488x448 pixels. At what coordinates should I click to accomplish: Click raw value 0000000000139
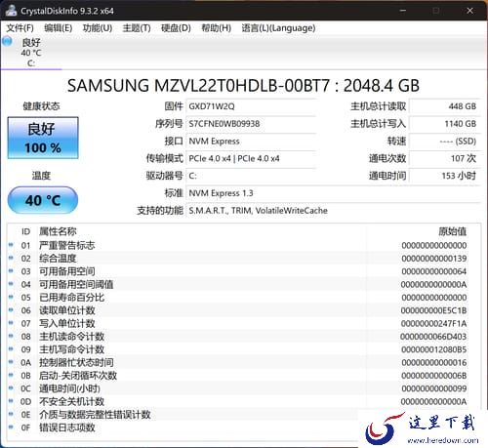pos(434,259)
